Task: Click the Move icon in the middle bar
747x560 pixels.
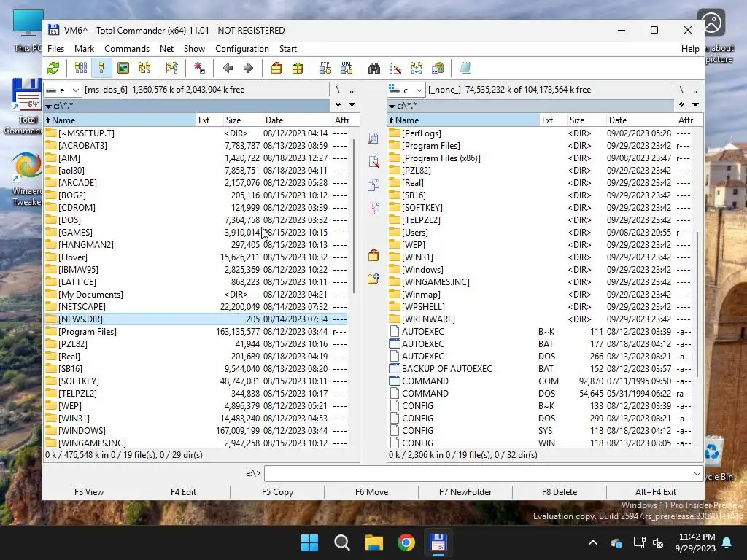Action: tap(373, 208)
